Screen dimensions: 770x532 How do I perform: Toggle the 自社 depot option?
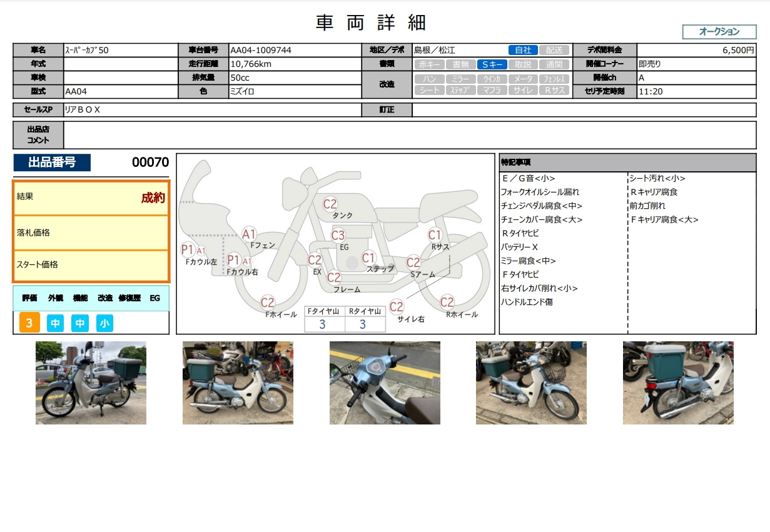tap(523, 50)
